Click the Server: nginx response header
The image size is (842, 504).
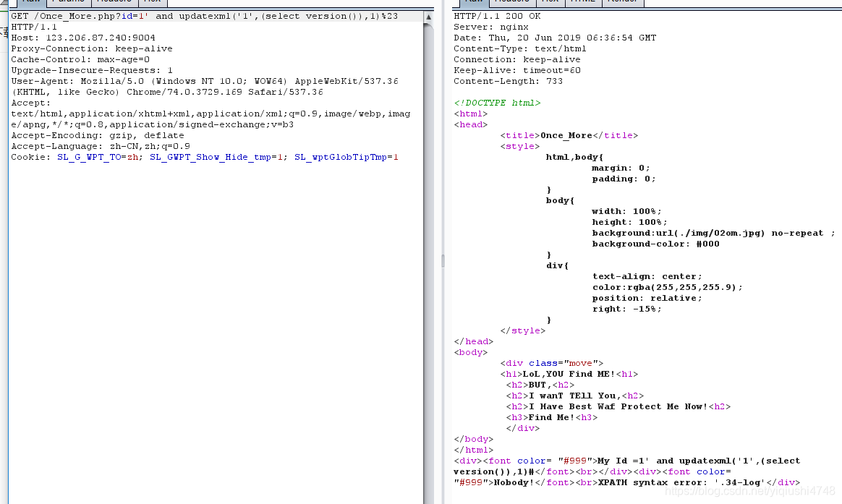491,27
